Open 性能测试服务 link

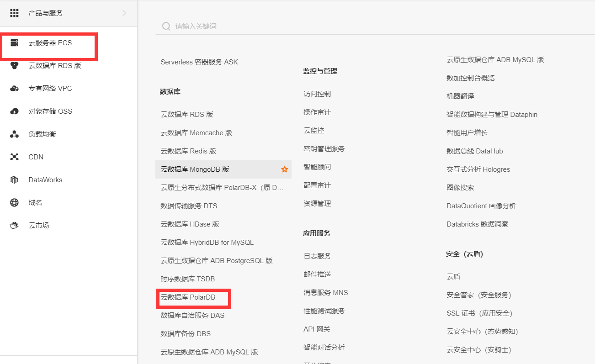324,311
